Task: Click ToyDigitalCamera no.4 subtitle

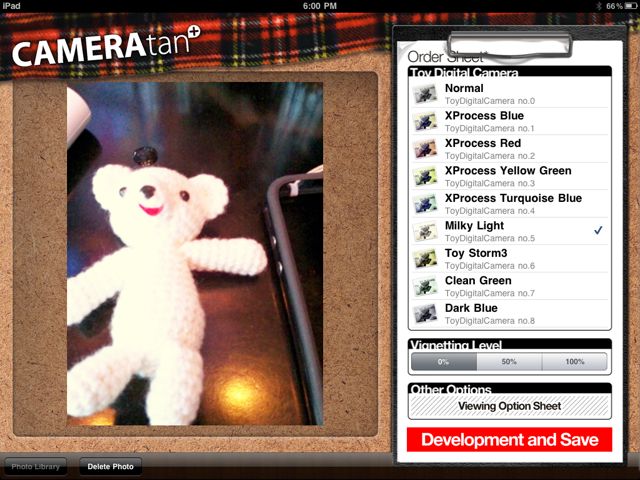Action: 490,211
